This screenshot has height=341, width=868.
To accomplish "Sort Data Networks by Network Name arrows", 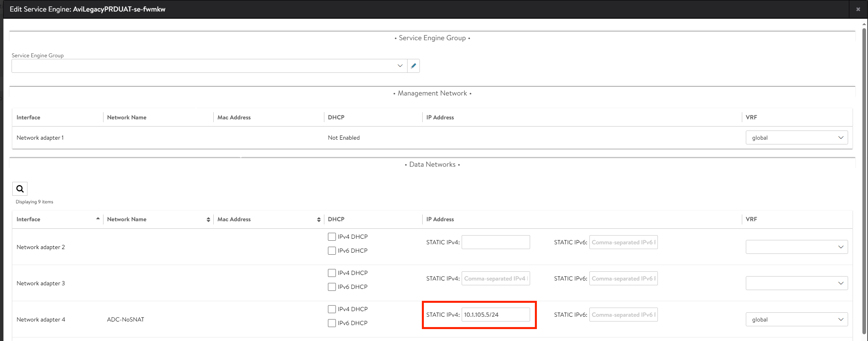I will tap(208, 220).
